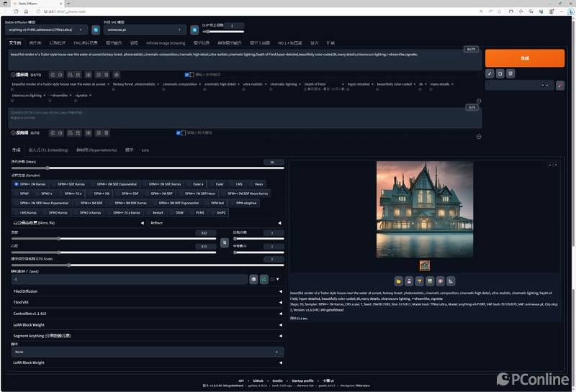Refresh the VAE model list

coord(194,29)
